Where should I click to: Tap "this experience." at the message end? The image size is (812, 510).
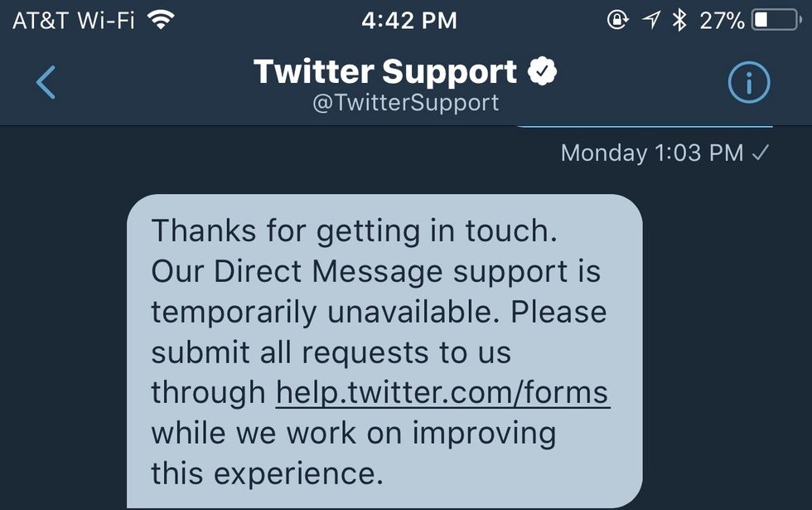click(x=267, y=473)
